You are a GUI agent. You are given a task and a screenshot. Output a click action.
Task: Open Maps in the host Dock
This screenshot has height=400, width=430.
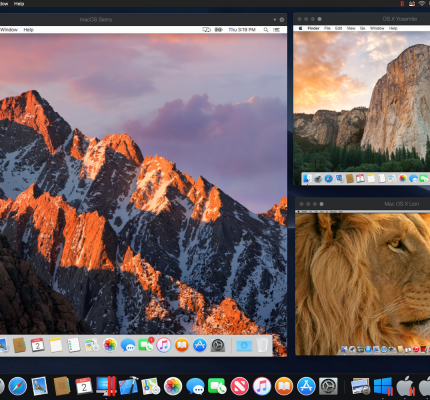pyautogui.click(x=151, y=386)
